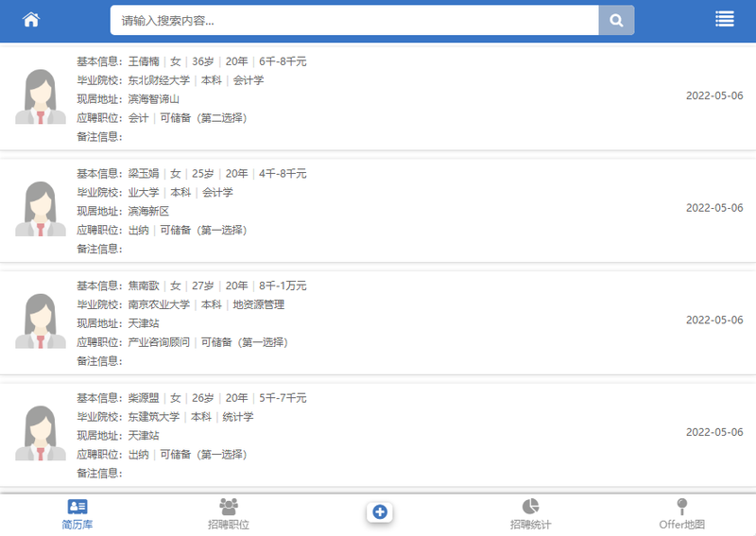Screen dimensions: 756x536
Task: Select the name 焦南歌
Action: click(144, 285)
